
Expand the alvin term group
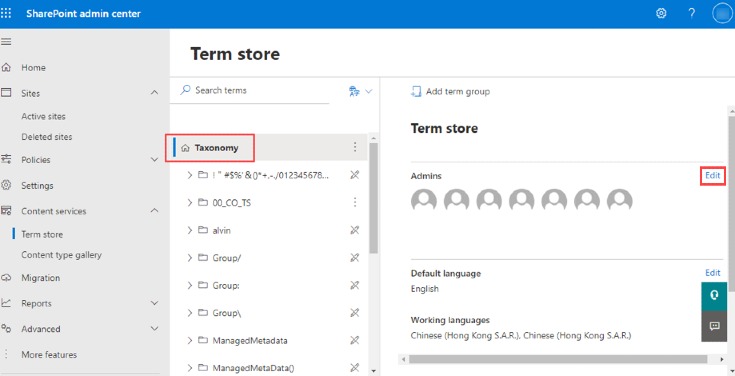coord(190,230)
